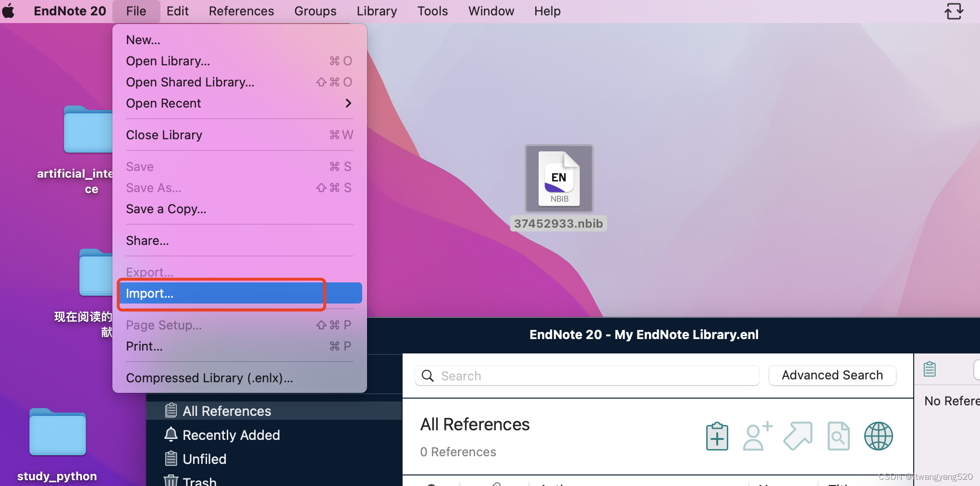Click the All References heading in main pane

pyautogui.click(x=475, y=425)
